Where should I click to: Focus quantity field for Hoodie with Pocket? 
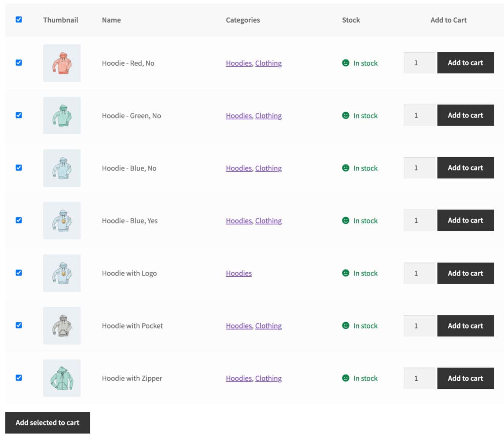(x=420, y=326)
